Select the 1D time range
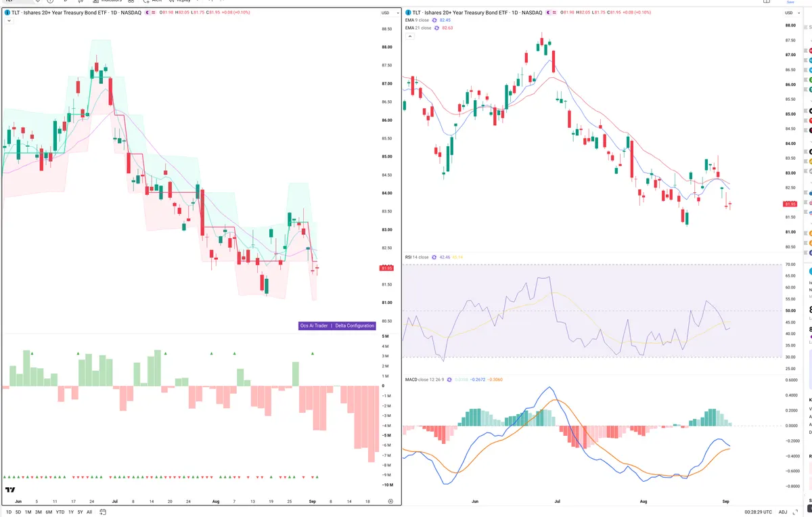812x517 pixels. [9, 512]
